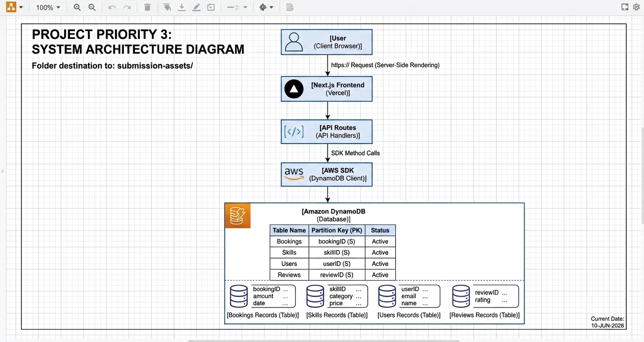
Task: Click the reviewID rating fields box
Action: [x=495, y=296]
